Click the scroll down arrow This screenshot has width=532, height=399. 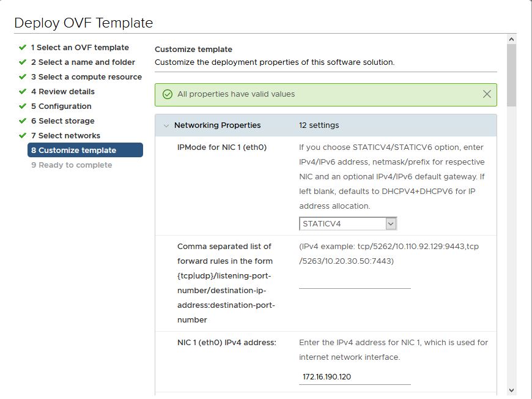tap(511, 390)
